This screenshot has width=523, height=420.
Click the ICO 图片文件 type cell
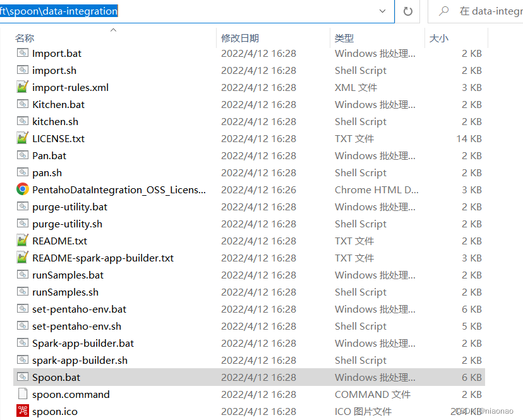pyautogui.click(x=363, y=411)
